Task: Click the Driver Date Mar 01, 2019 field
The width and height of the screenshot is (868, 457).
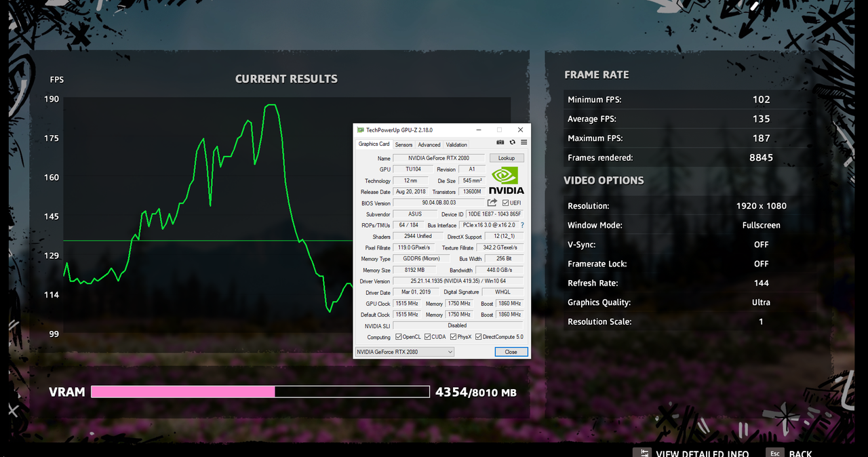Action: [416, 292]
